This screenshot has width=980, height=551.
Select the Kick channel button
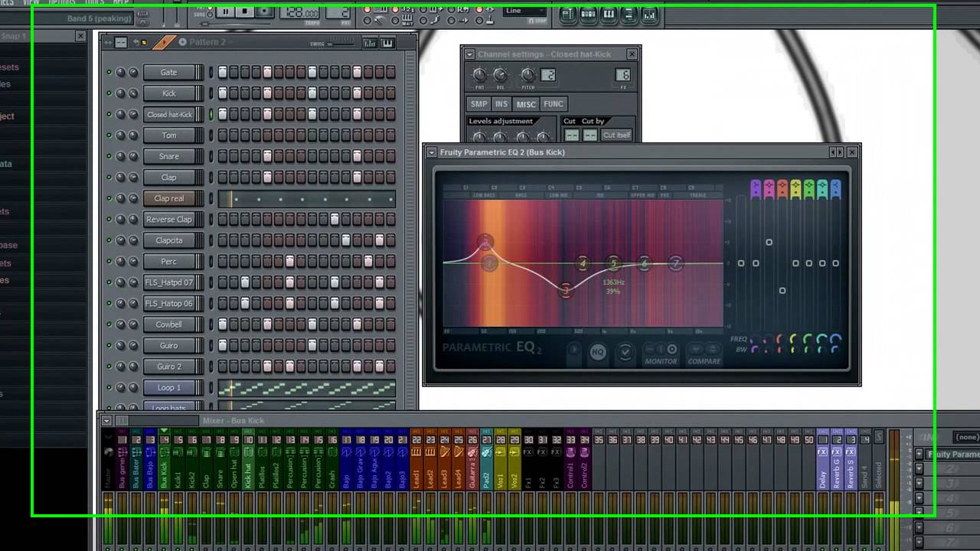point(168,93)
